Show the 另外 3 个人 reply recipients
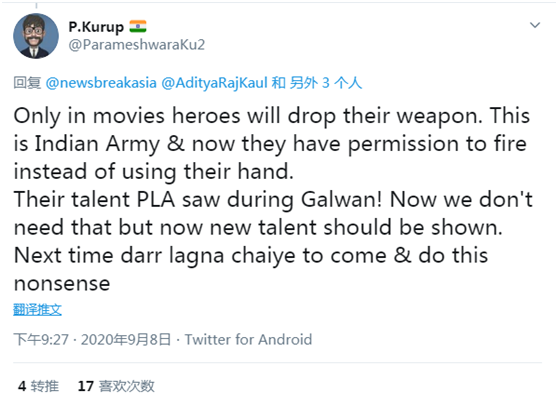This screenshot has height=408, width=558. [326, 83]
